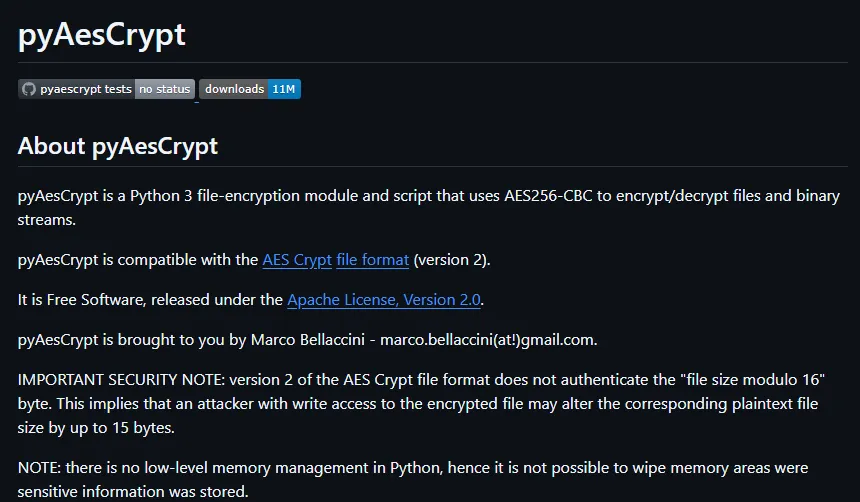Open the file format link

coord(372,260)
